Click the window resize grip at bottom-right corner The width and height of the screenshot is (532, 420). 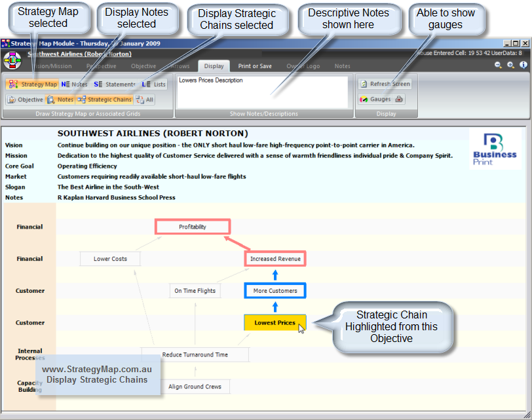[527, 415]
